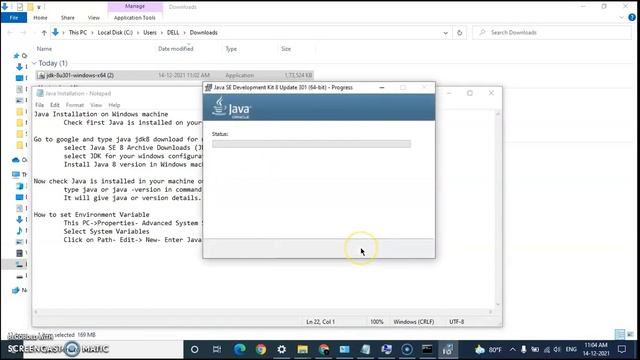640x360 pixels.
Task: Open Notepad's Edit menu
Action: click(x=55, y=105)
